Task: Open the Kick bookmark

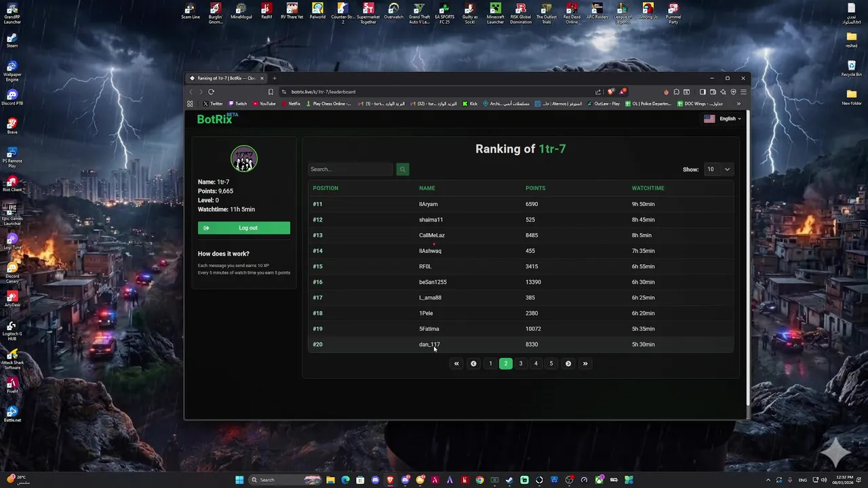Action: coord(470,104)
